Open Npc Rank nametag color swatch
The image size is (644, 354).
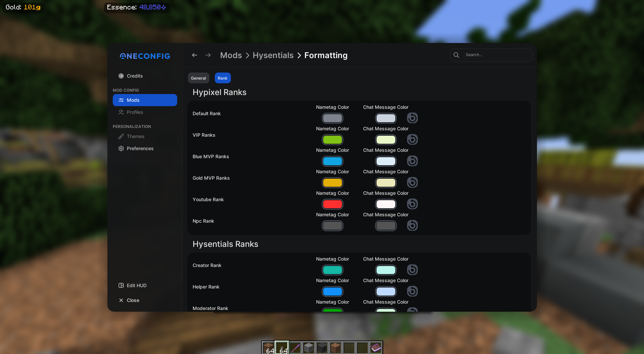point(332,226)
